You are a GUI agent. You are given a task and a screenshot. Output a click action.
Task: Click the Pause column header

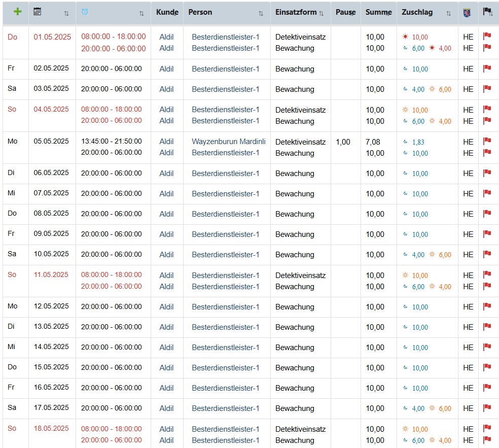click(346, 12)
